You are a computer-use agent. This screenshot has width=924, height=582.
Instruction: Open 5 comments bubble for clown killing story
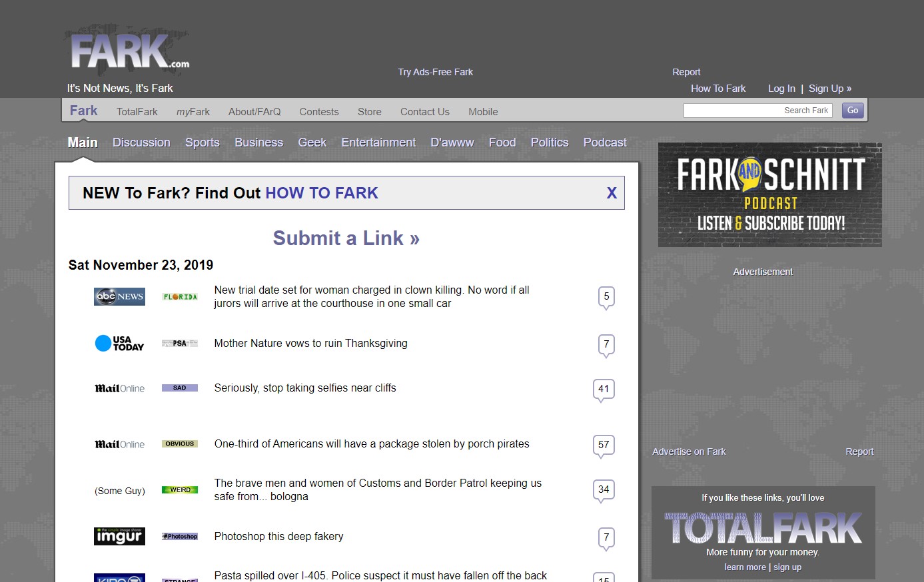(606, 298)
